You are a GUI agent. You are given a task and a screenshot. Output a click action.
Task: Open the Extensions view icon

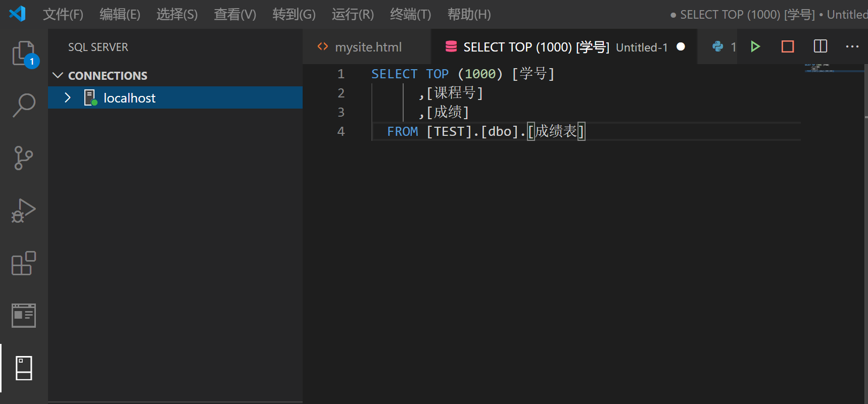pos(24,263)
